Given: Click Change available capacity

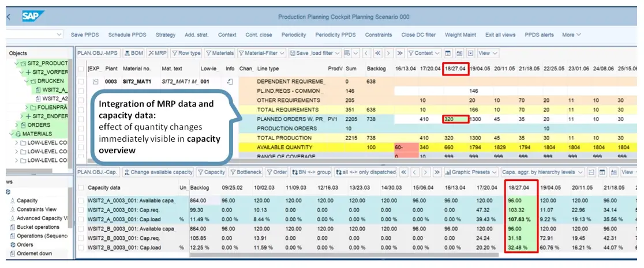Looking at the screenshot, I should tap(158, 172).
